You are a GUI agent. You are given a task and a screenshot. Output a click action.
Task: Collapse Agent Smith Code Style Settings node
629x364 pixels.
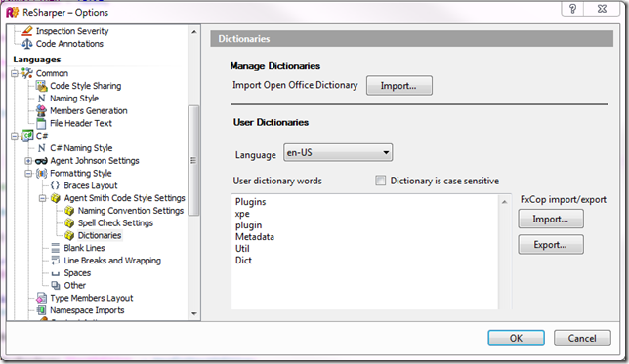pyautogui.click(x=43, y=198)
